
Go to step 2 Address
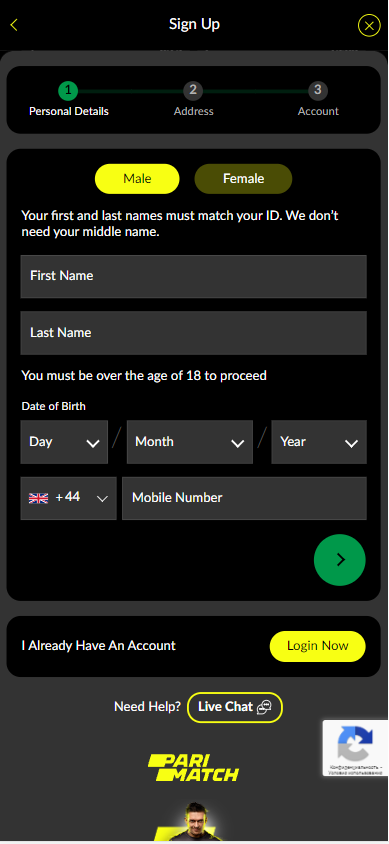point(193,99)
